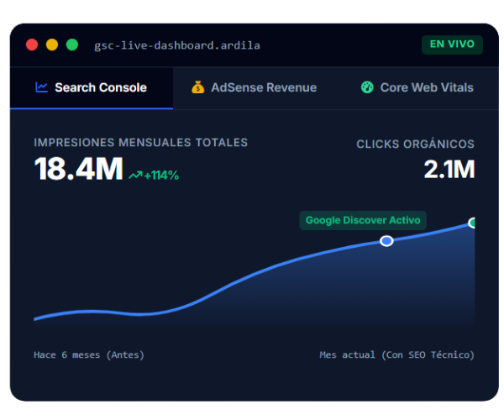Image resolution: width=504 pixels, height=420 pixels.
Task: Click the gsc-live-dashboard.ardila title text
Action: 177,45
